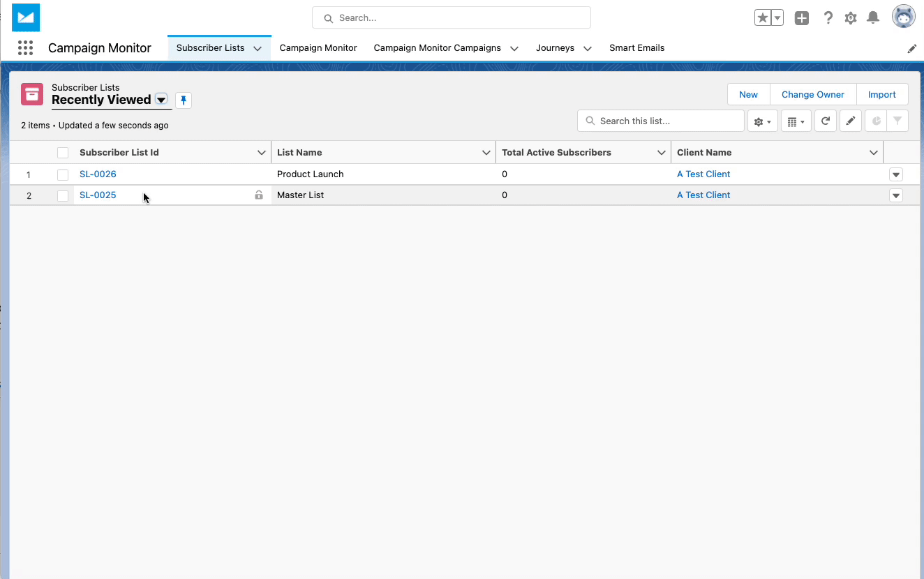Expand the Journeys tab chevron
Viewport: 924px width, 579px height.
point(588,49)
